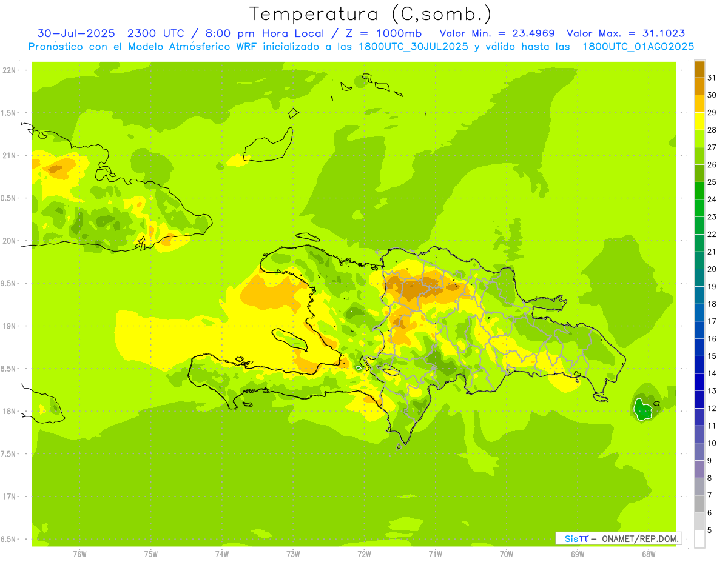
Task: Click the legend swatch between 12 and 13
Action: (x=699, y=400)
